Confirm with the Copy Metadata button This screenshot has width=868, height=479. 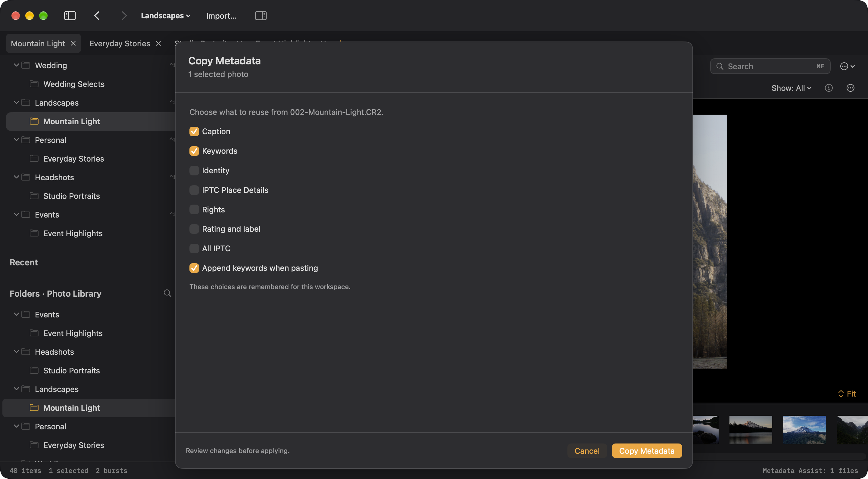pos(647,451)
